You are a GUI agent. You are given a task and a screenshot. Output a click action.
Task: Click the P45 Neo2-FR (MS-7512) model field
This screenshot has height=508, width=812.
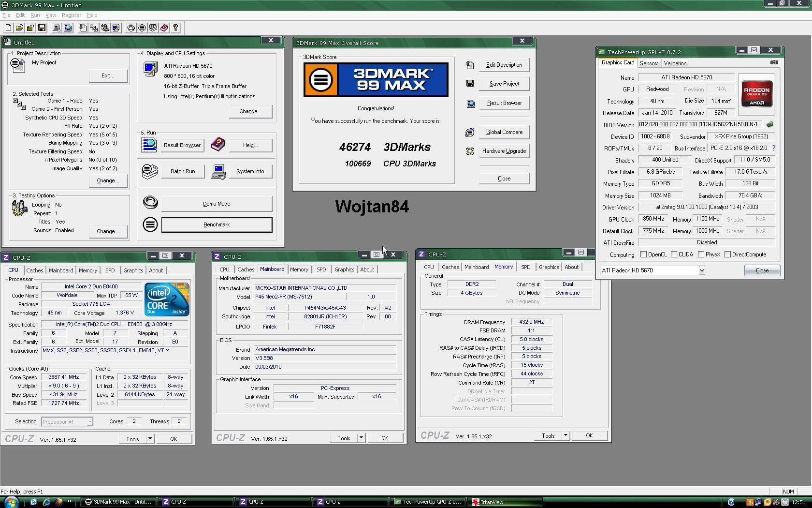[298, 297]
